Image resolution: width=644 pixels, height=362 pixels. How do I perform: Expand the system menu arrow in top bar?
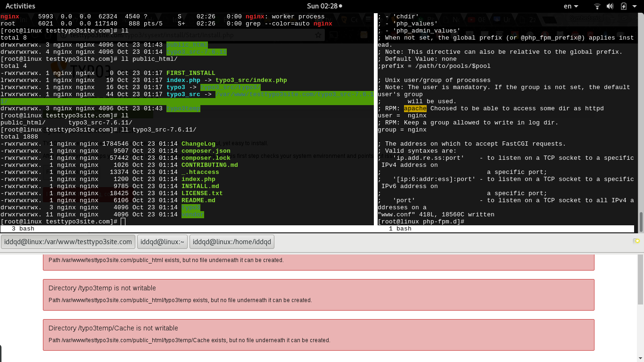point(635,6)
